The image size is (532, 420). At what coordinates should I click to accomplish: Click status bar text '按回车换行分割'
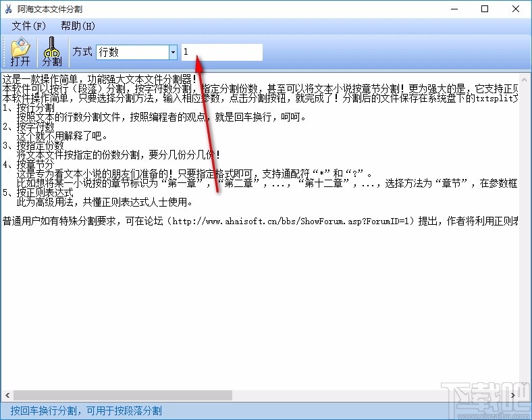pyautogui.click(x=86, y=411)
